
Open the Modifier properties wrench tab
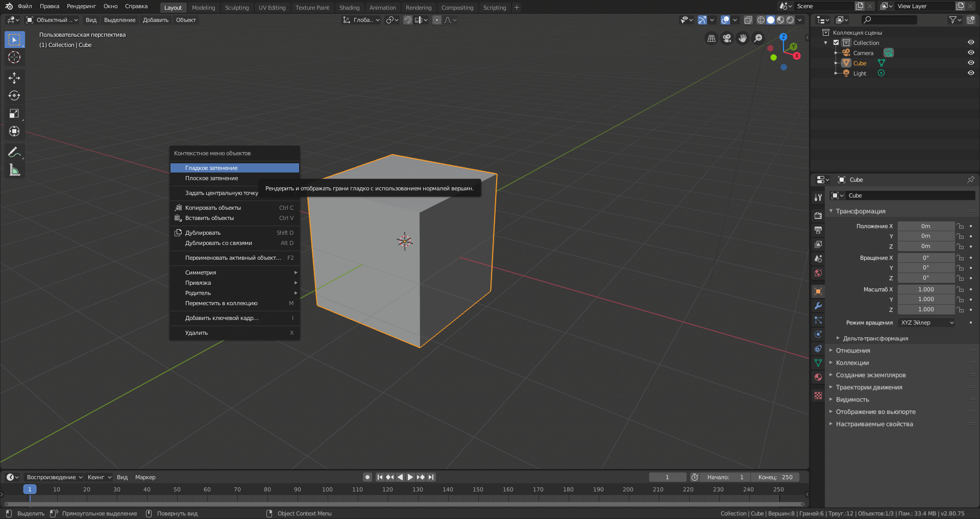[x=818, y=305]
